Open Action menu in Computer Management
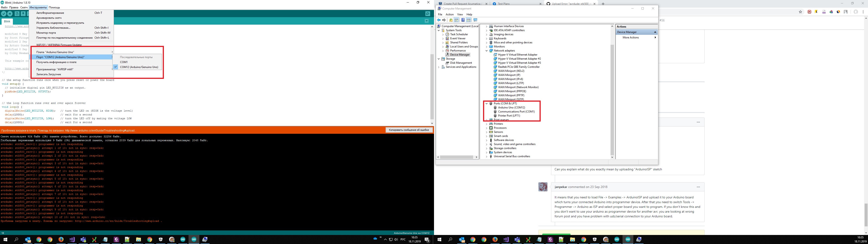 (x=450, y=14)
